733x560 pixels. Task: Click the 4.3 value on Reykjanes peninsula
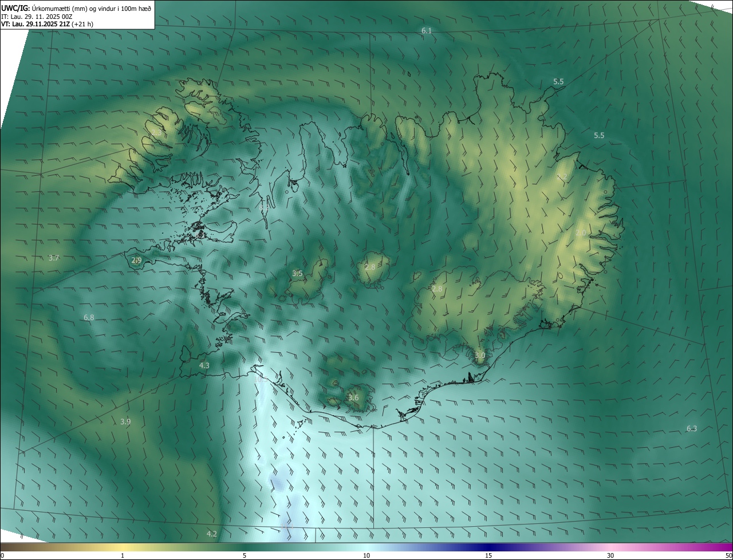[x=204, y=365]
